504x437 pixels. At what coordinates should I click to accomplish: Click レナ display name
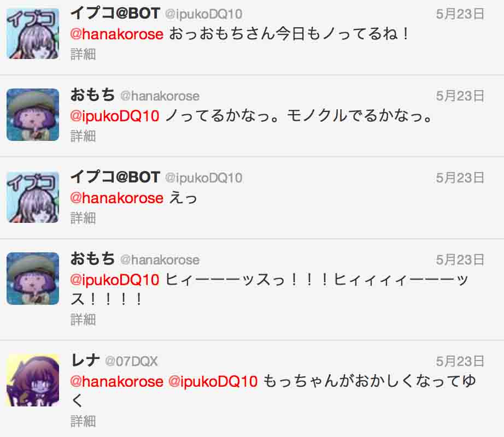tap(85, 361)
